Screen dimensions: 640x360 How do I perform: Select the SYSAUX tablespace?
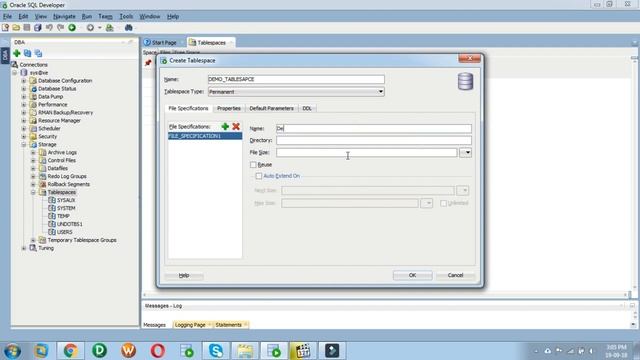click(x=66, y=200)
